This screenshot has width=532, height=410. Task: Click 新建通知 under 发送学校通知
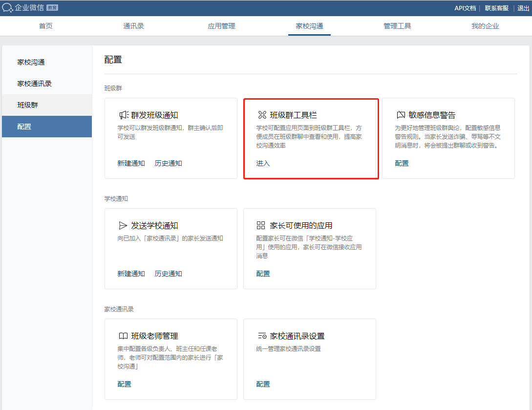point(131,274)
